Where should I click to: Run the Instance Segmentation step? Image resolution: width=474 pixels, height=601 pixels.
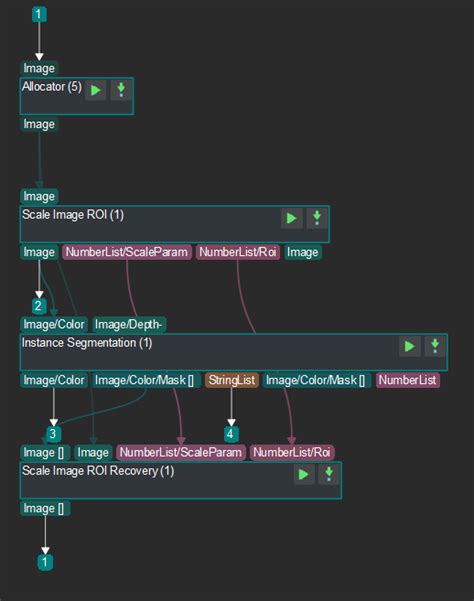coord(410,346)
